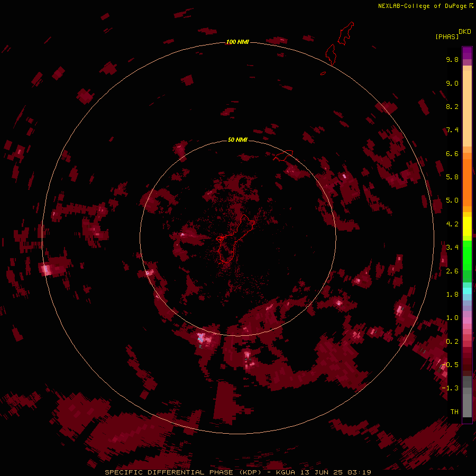The height and width of the screenshot is (476, 476).
Task: Click the KGUA 13 JUN 25 03:19 timestamp
Action: click(324, 472)
